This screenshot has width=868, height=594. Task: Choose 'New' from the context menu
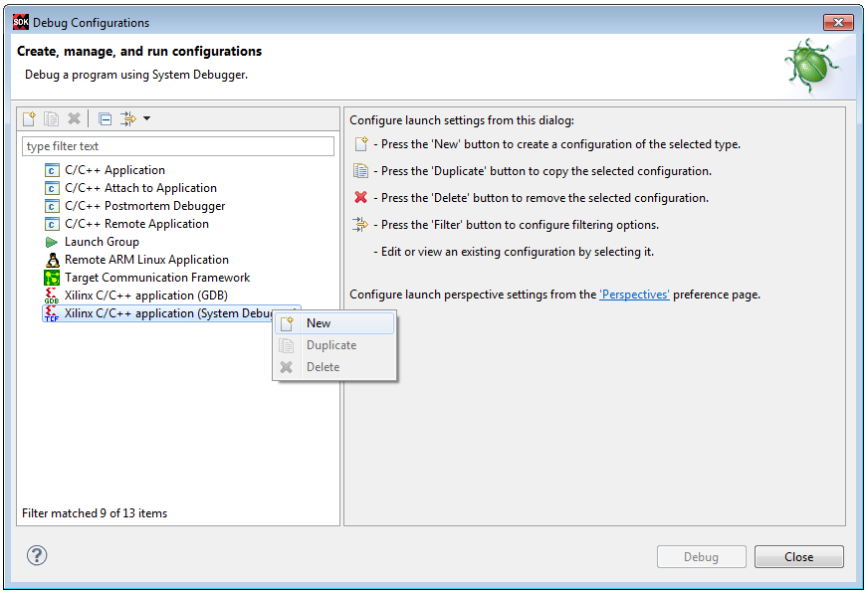[334, 323]
